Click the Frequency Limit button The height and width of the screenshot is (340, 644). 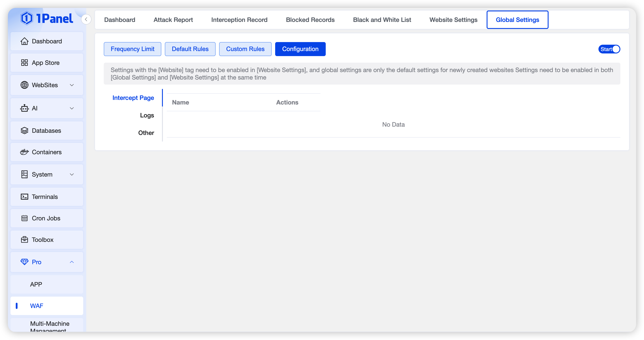point(132,49)
